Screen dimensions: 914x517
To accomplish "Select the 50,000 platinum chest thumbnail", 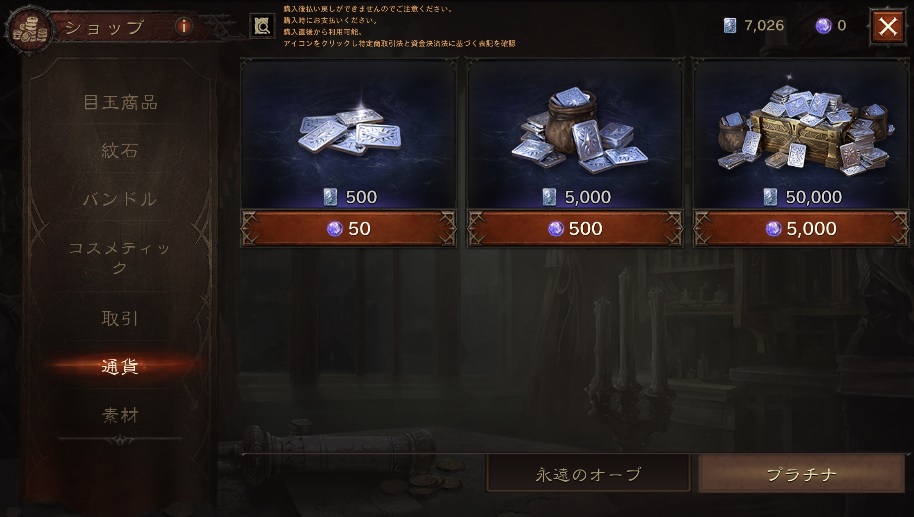I will (x=801, y=134).
